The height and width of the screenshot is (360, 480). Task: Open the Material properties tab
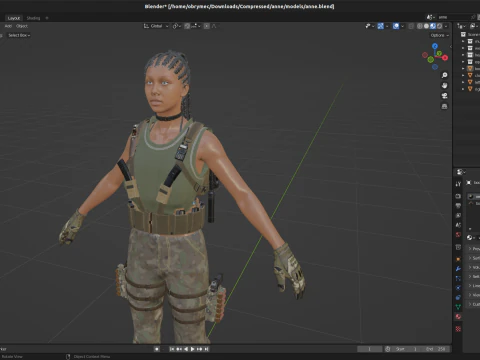click(458, 317)
